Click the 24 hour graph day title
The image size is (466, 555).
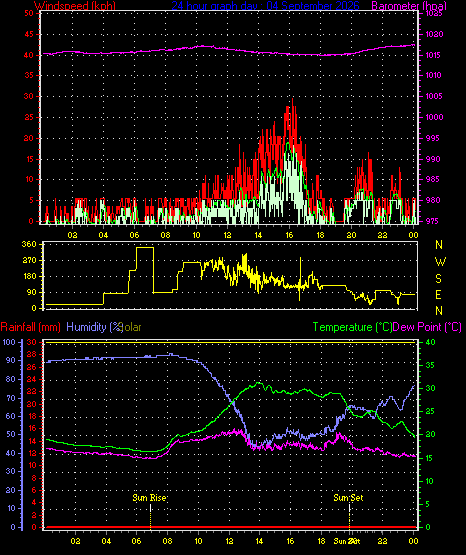pos(265,6)
